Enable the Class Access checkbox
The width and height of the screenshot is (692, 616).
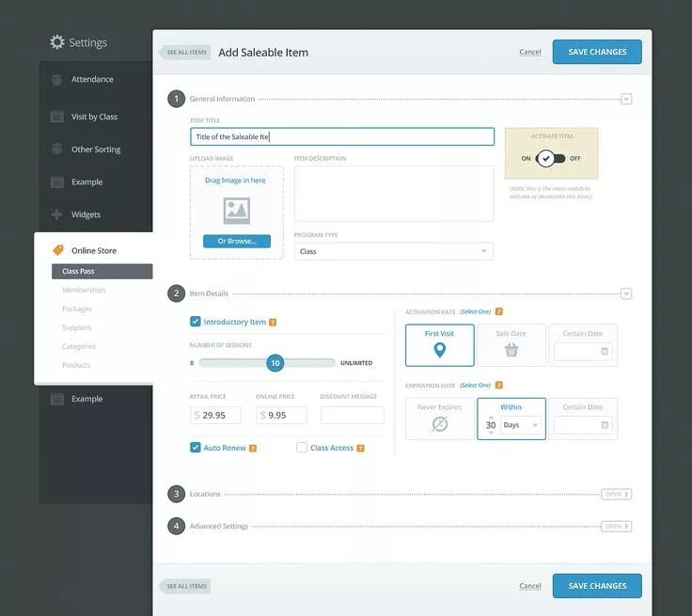pyautogui.click(x=302, y=448)
